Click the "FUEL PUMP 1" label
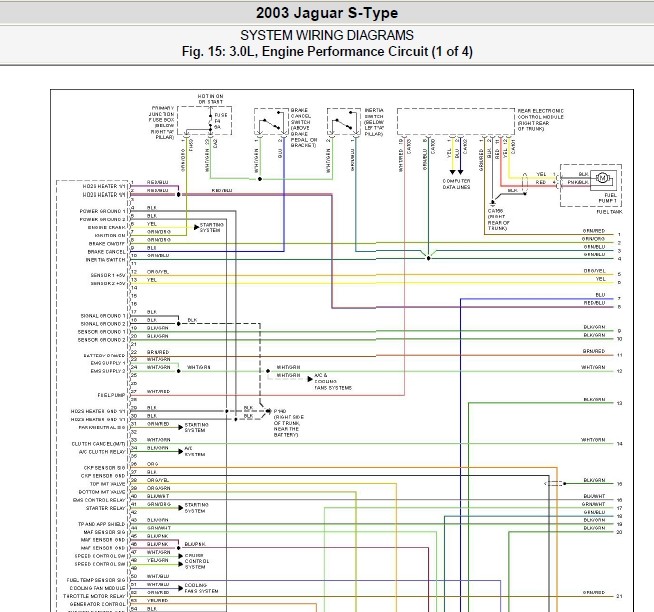This screenshot has width=654, height=612. (x=608, y=198)
